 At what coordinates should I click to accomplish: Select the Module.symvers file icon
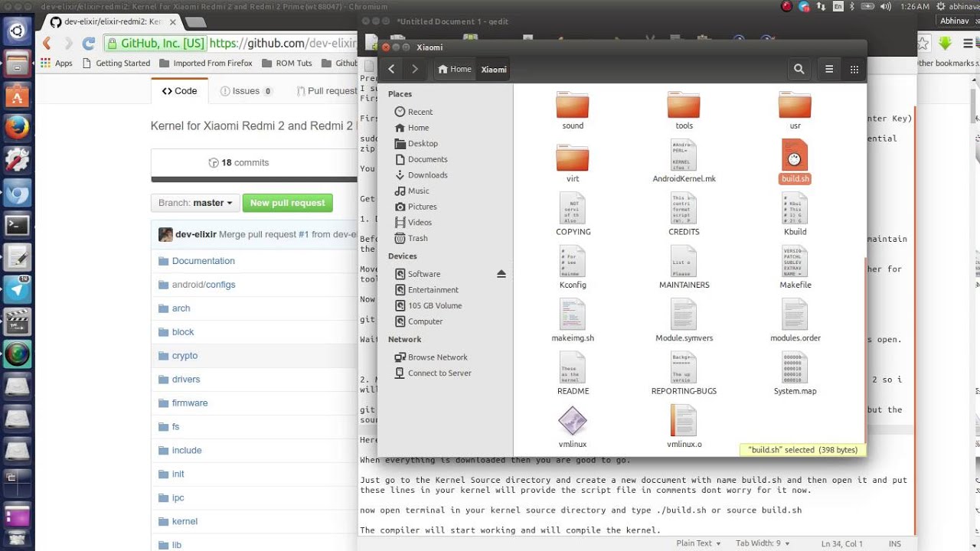coord(684,315)
